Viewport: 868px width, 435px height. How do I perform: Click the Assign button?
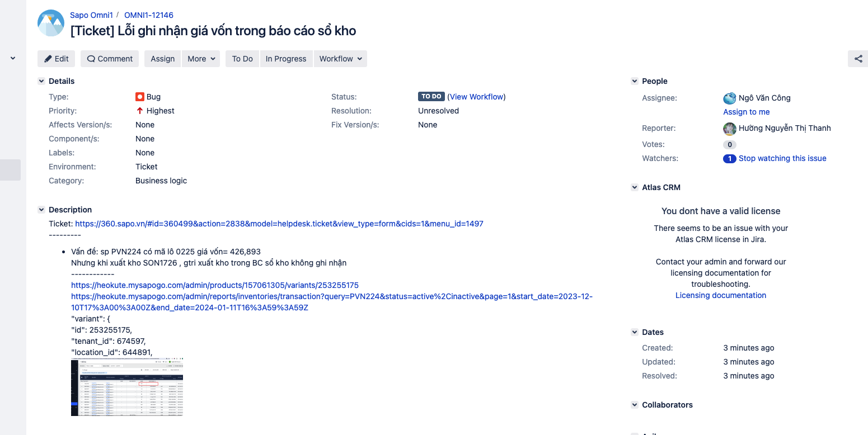point(163,59)
